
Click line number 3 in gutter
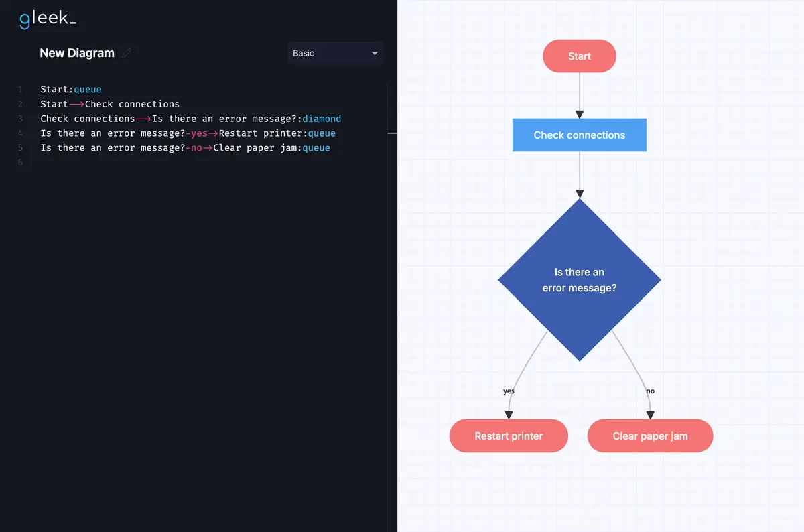pos(21,119)
